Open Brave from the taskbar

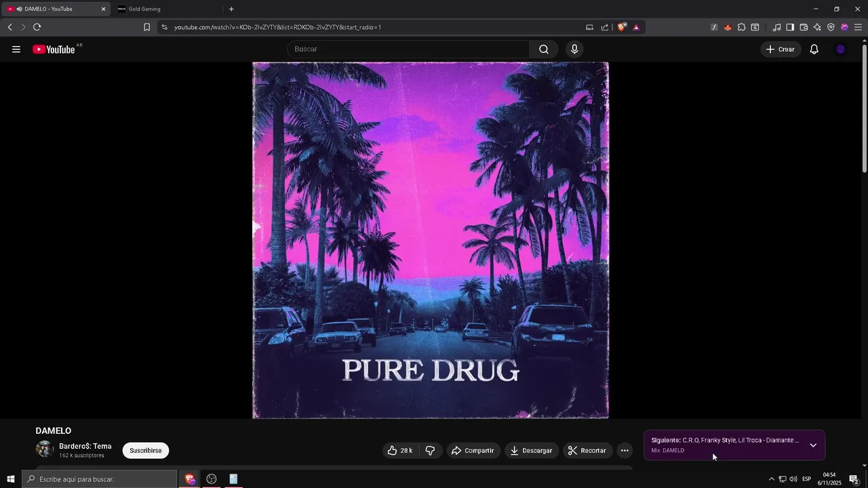190,479
